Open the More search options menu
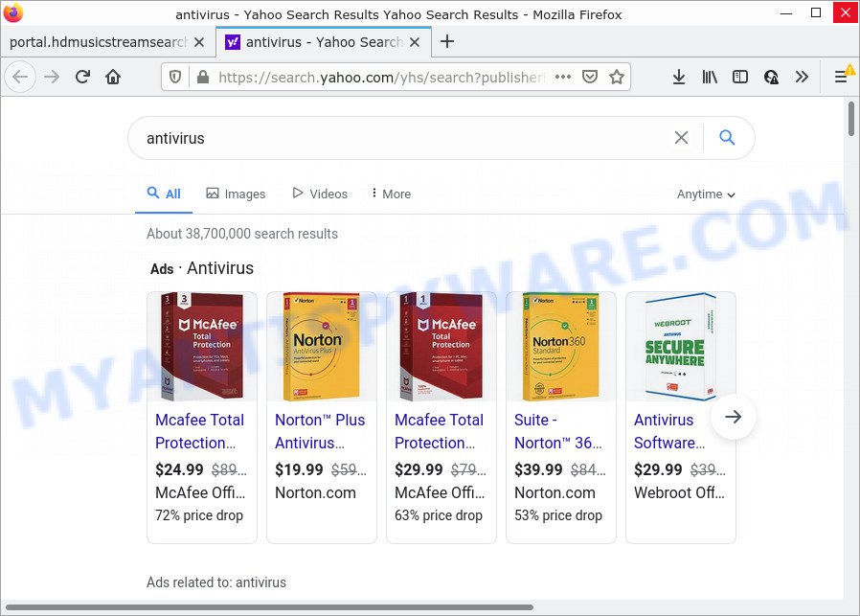Viewport: 860px width, 616px height. click(391, 194)
